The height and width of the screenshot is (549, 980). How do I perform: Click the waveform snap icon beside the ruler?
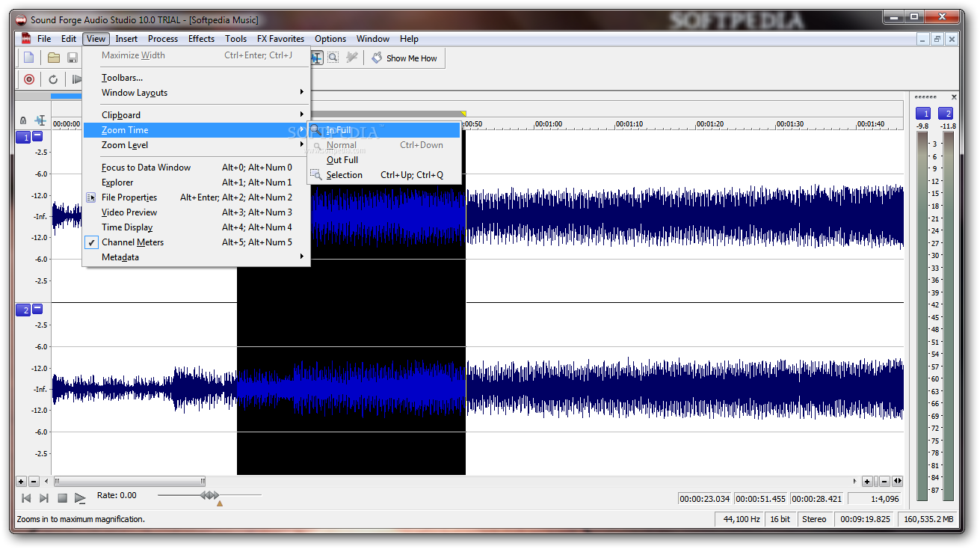point(40,120)
